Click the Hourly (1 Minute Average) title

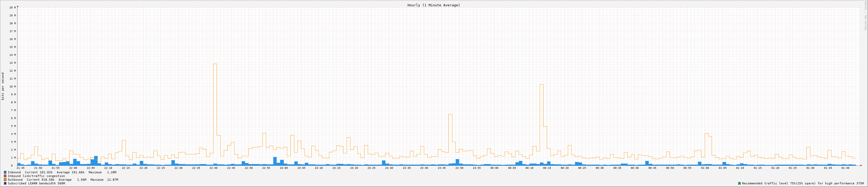click(x=433, y=5)
